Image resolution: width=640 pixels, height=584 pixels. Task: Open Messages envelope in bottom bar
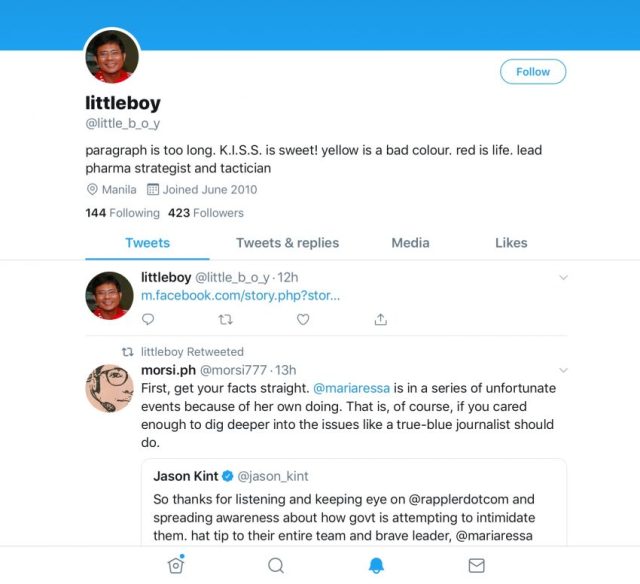tap(476, 565)
